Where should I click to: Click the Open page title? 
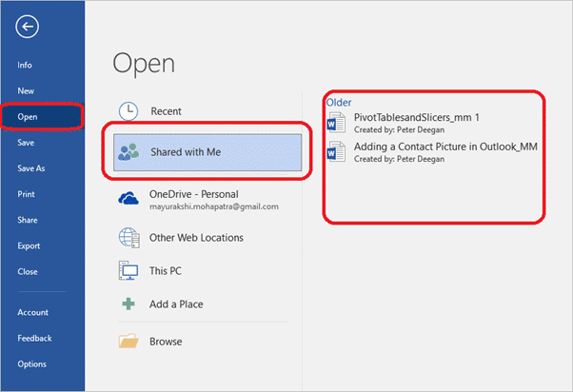click(144, 64)
